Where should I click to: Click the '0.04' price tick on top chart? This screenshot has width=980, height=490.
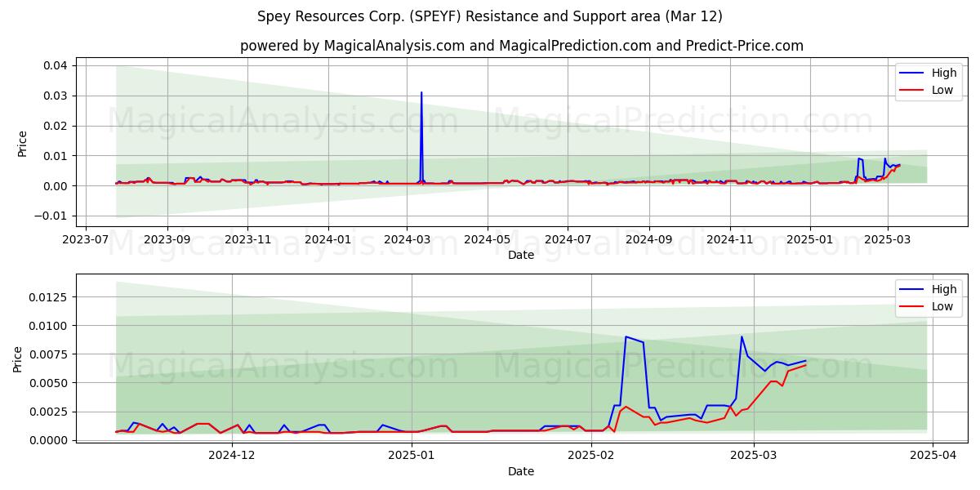(x=56, y=65)
